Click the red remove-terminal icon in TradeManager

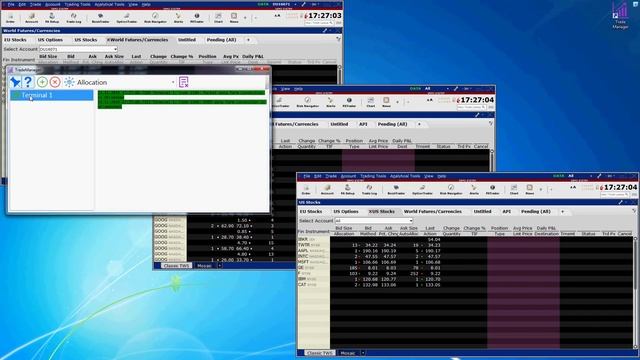point(55,82)
